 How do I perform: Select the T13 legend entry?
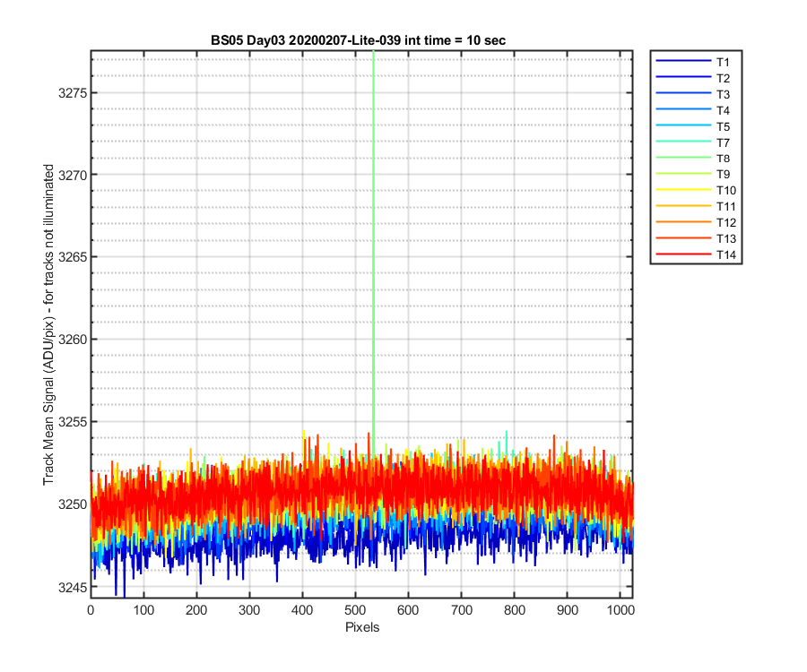pos(696,238)
